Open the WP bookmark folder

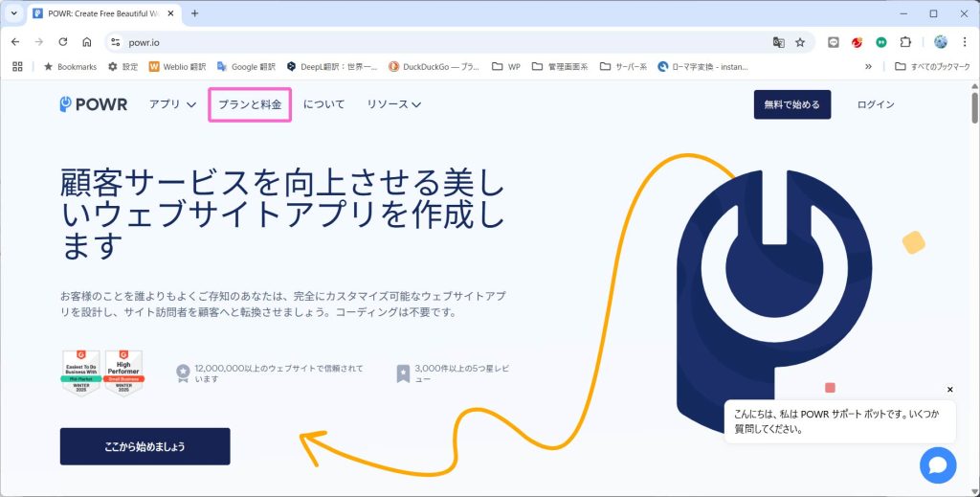click(506, 66)
